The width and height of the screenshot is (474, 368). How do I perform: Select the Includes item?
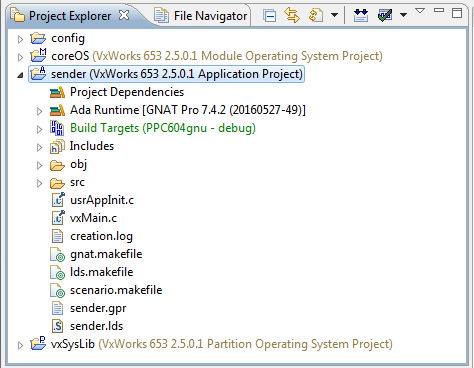point(92,146)
